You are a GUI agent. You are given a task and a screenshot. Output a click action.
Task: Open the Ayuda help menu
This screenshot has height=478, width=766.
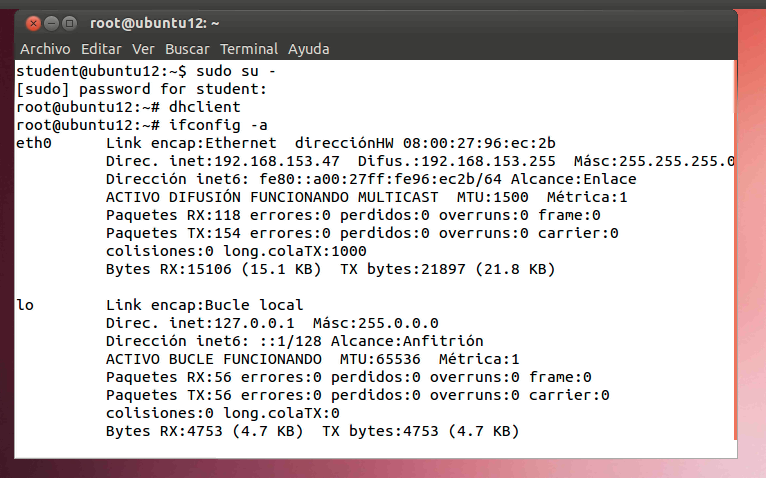coord(308,49)
